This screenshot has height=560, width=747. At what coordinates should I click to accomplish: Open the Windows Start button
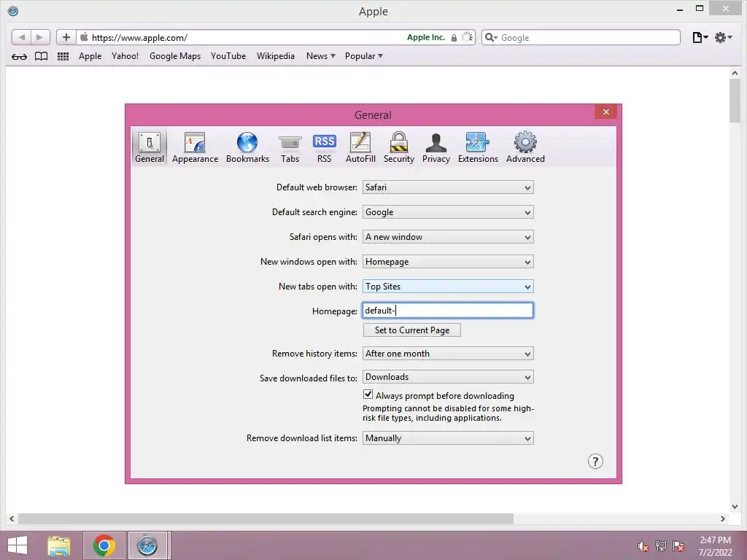(x=18, y=545)
